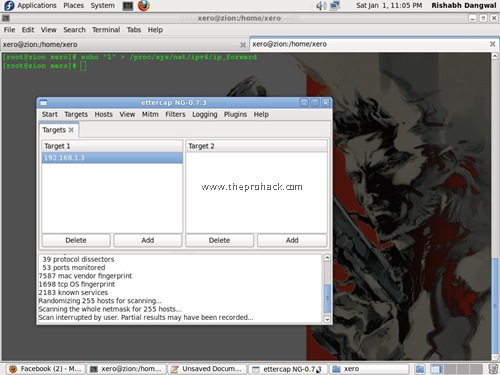This screenshot has height=375, width=500.
Task: Open the trash icon in bottom panel
Action: click(493, 369)
